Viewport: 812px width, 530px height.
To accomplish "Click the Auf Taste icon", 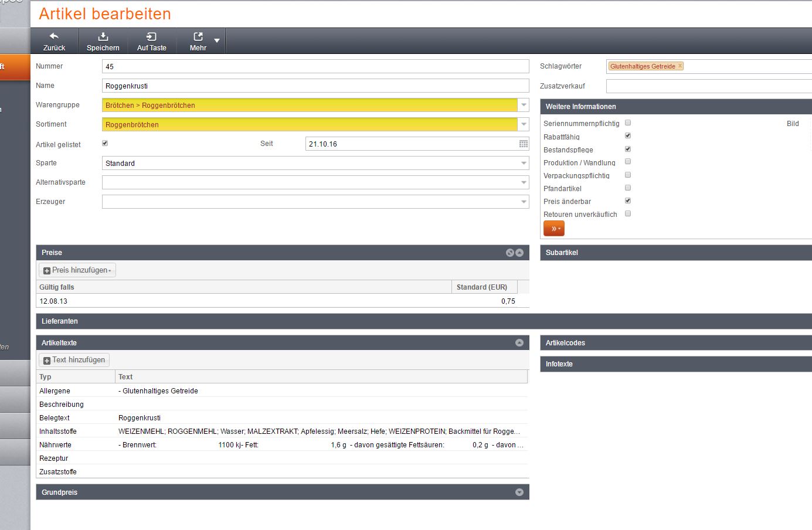I will pyautogui.click(x=151, y=36).
